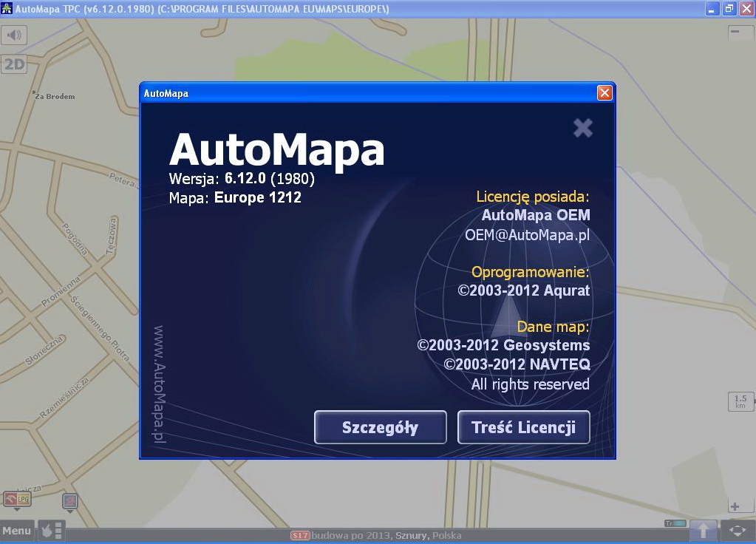
Task: Click the Słoneczna street label
Action: (x=44, y=350)
